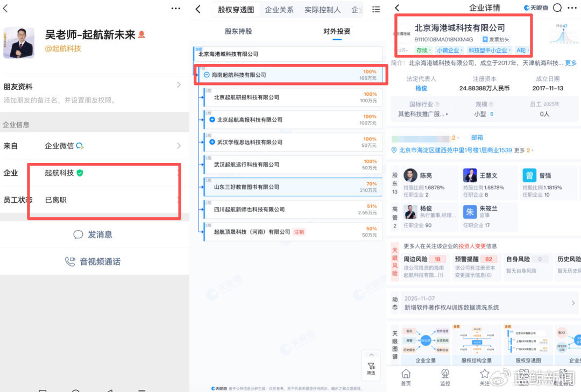This screenshot has height=392, width=581.
Task: Go back from the 股权穿透图 screen
Action: [198, 9]
